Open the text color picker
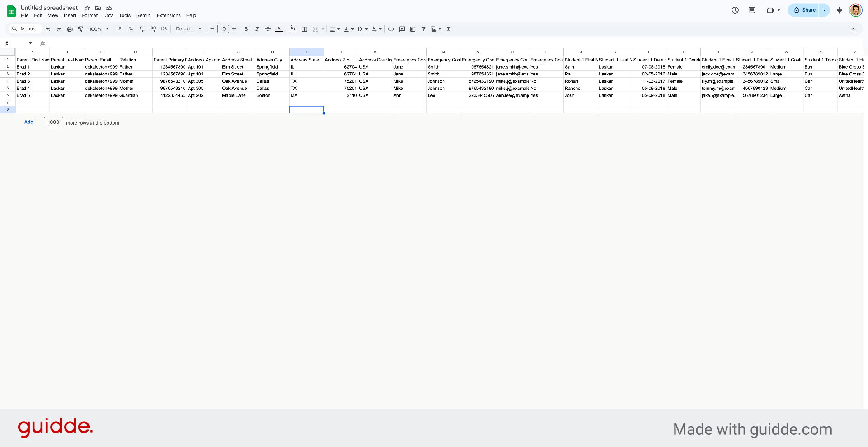 pos(279,29)
